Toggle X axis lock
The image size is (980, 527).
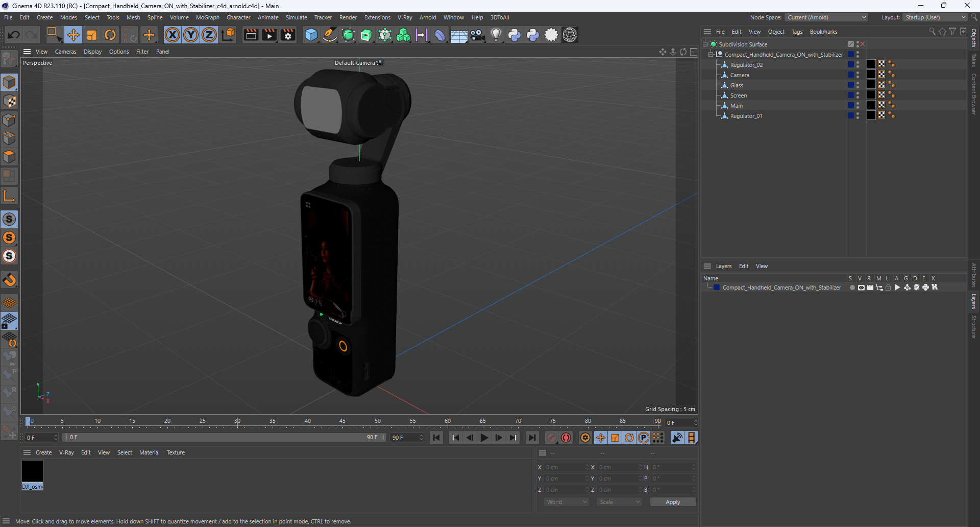pos(173,35)
